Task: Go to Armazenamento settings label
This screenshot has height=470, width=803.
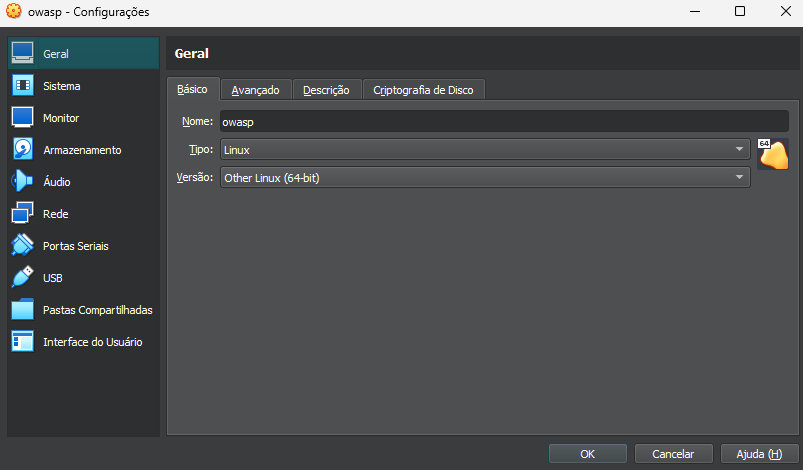Action: coord(82,150)
